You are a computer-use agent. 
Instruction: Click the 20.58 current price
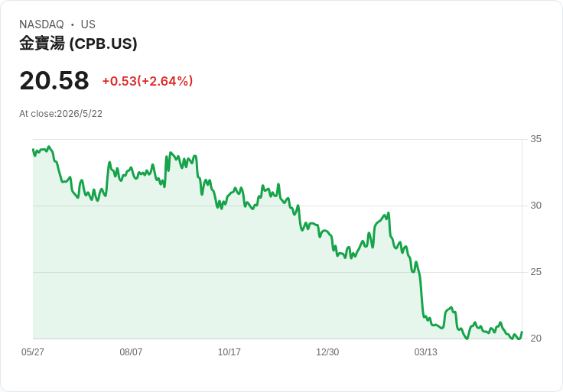pos(54,80)
